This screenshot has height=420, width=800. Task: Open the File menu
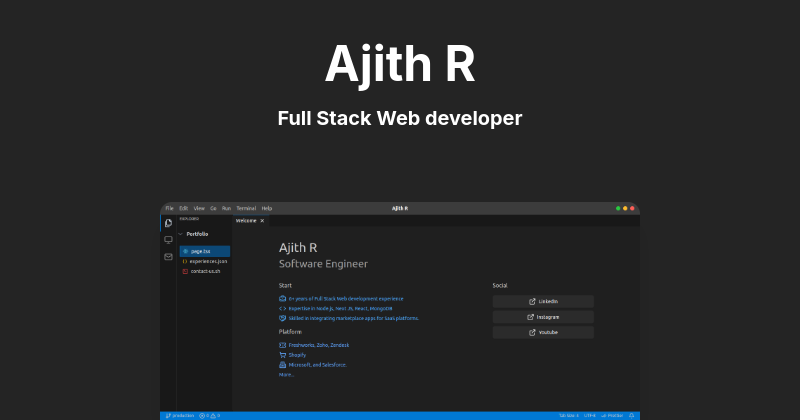tap(169, 208)
